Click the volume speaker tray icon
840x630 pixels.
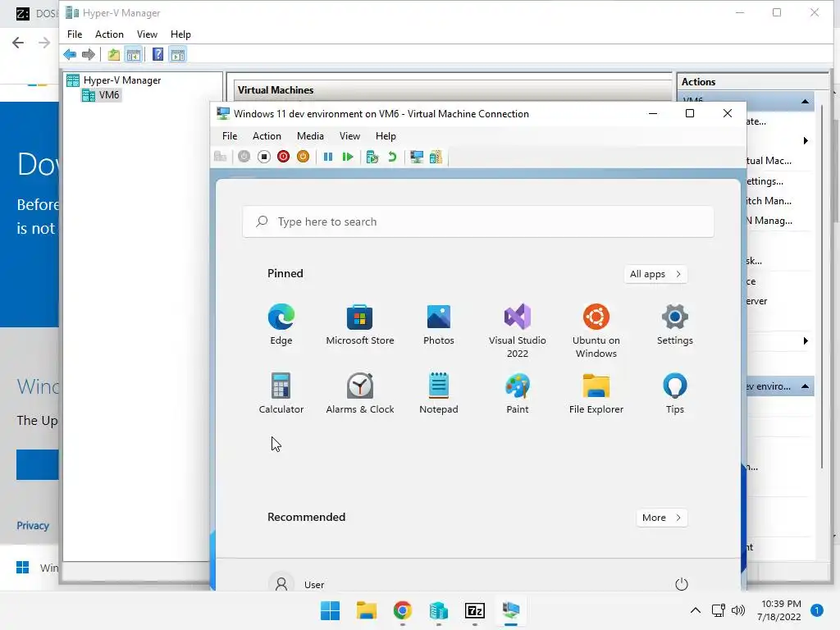[738, 610]
